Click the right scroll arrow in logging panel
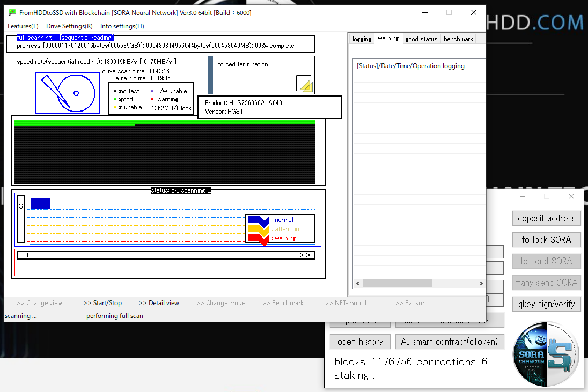 [x=481, y=283]
